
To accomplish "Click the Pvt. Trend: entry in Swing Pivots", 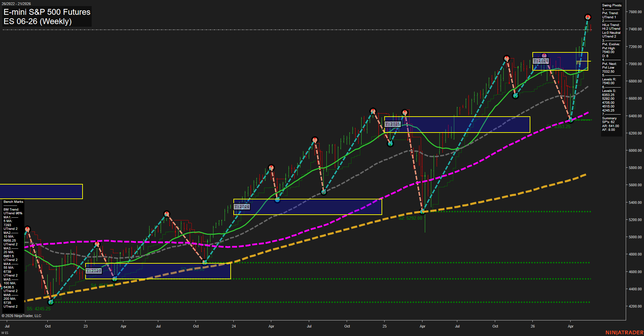I will point(610,13).
